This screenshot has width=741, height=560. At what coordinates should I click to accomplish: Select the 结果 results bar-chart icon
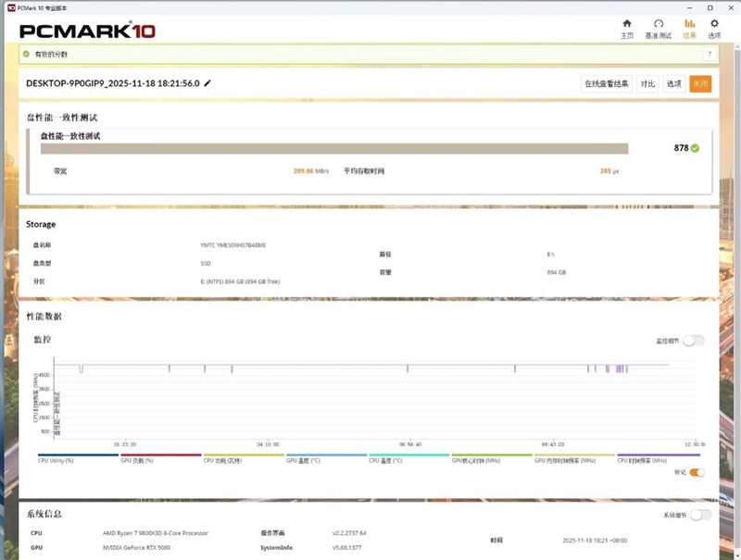[x=689, y=28]
